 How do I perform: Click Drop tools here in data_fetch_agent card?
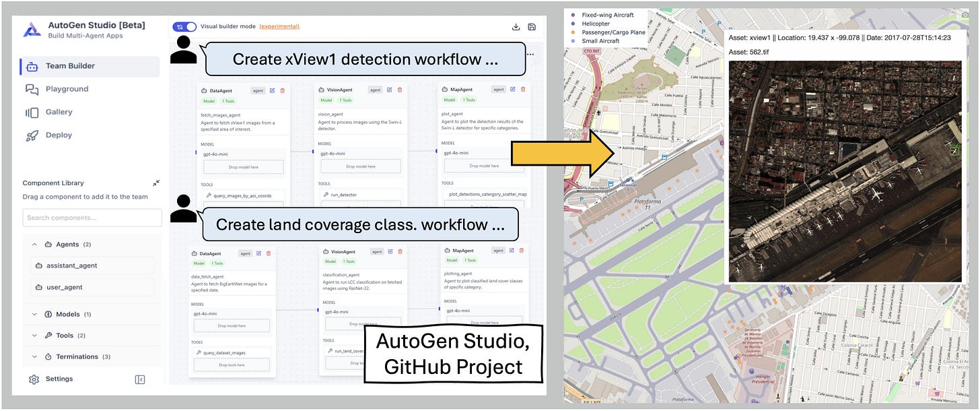pos(231,365)
